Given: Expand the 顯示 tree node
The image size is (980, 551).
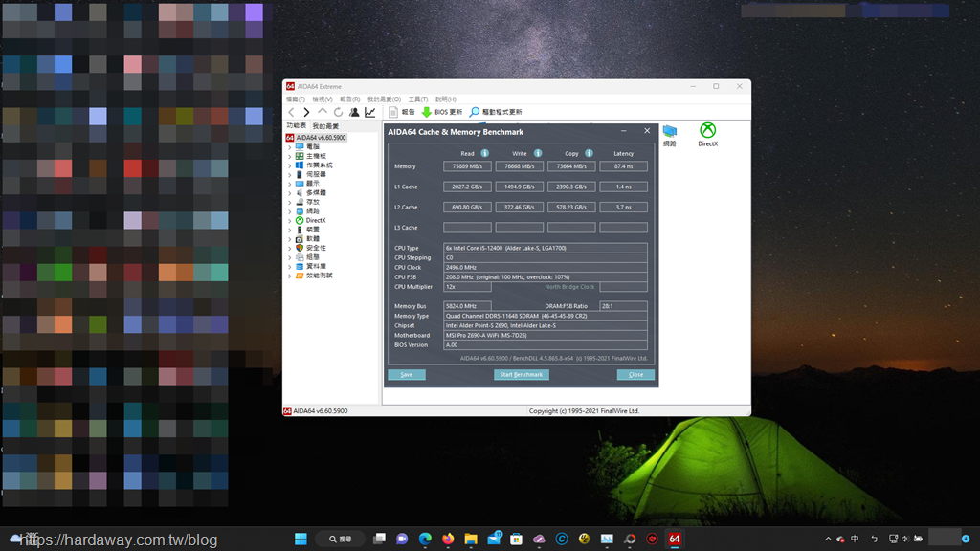Looking at the screenshot, I should 289,184.
